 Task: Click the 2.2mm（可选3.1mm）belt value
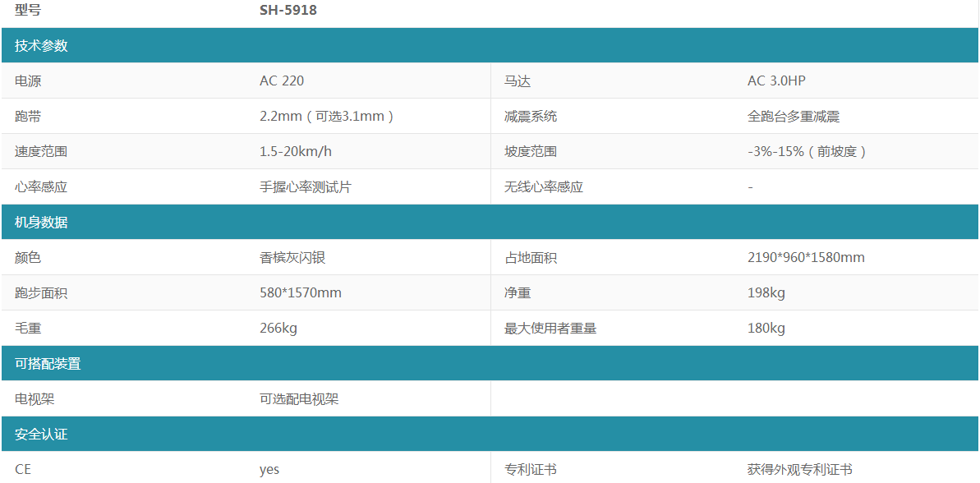point(327,117)
